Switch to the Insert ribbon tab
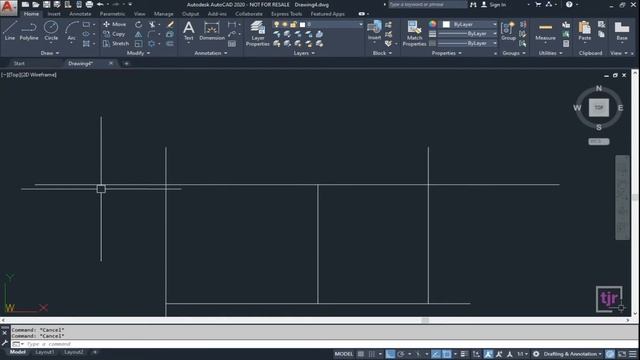Screen dimensions: 640x360 coord(54,14)
